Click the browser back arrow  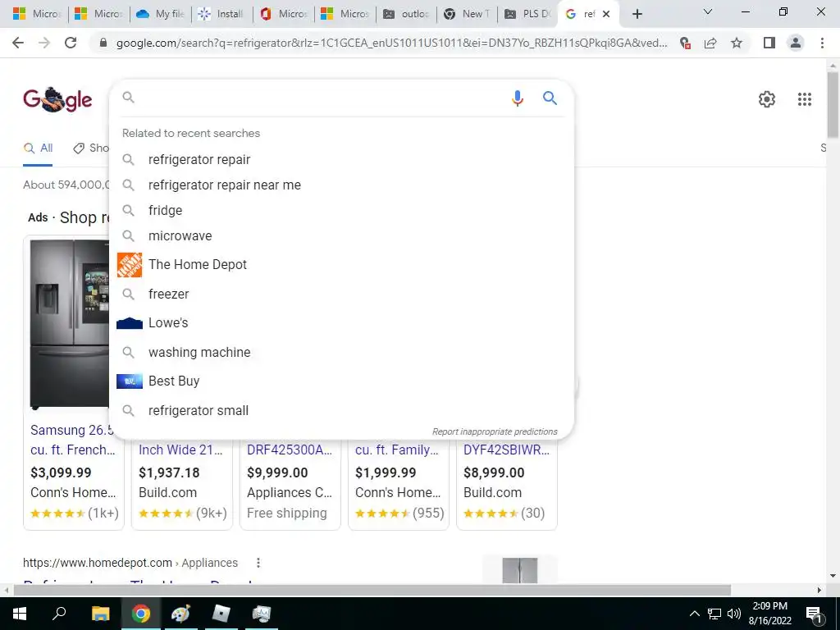(x=18, y=43)
